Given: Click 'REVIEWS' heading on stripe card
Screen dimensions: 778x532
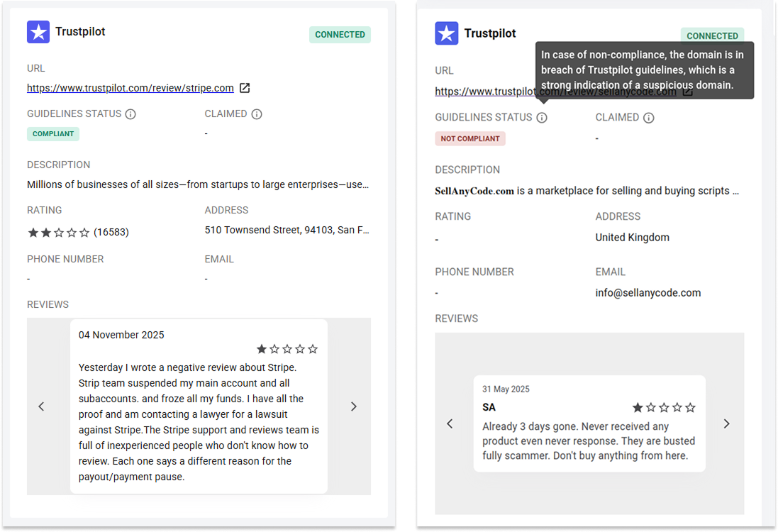Looking at the screenshot, I should point(48,305).
